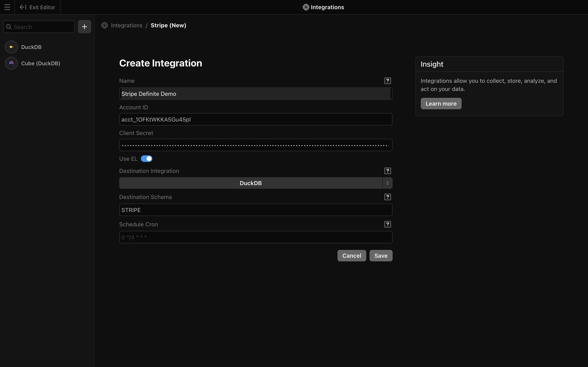The width and height of the screenshot is (588, 367).
Task: Open the DuckDB destination dropdown
Action: pos(251,183)
